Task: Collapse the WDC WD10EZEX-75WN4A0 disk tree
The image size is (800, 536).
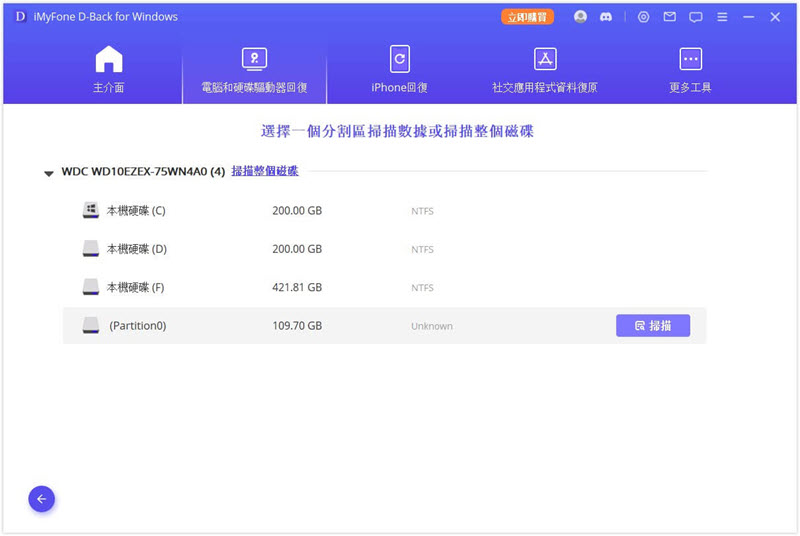Action: 48,173
